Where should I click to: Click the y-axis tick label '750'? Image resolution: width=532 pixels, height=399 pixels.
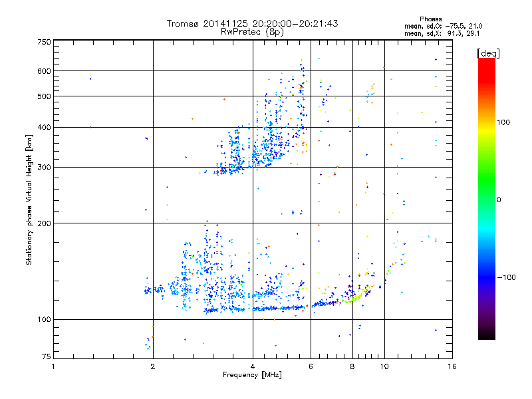[x=45, y=42]
